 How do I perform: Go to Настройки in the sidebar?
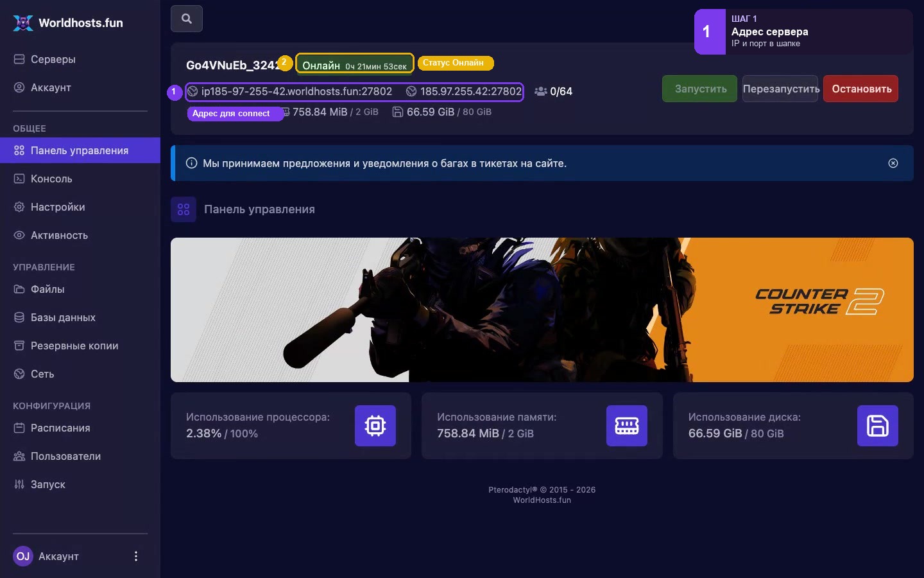tap(80, 207)
